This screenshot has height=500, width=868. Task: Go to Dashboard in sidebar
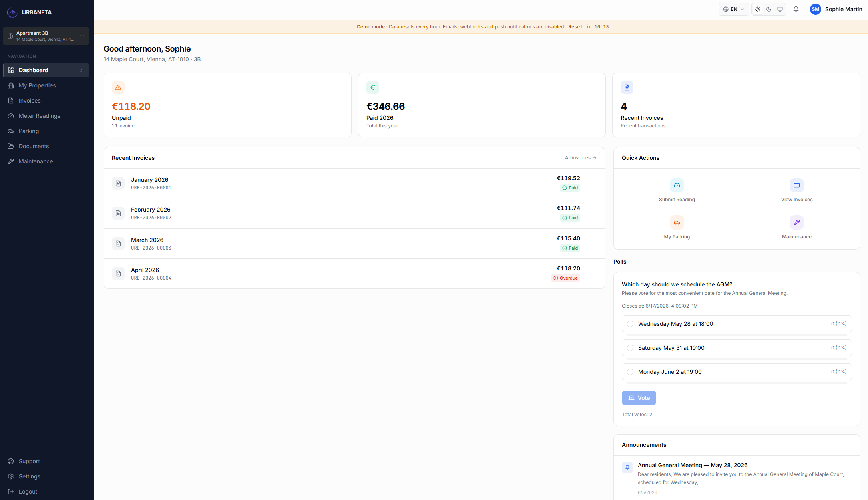[46, 70]
